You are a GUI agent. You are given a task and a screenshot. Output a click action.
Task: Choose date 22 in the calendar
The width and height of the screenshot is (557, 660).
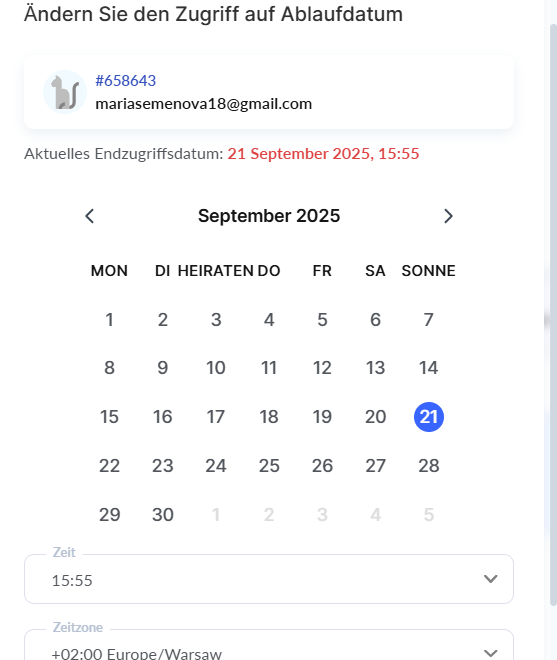109,466
